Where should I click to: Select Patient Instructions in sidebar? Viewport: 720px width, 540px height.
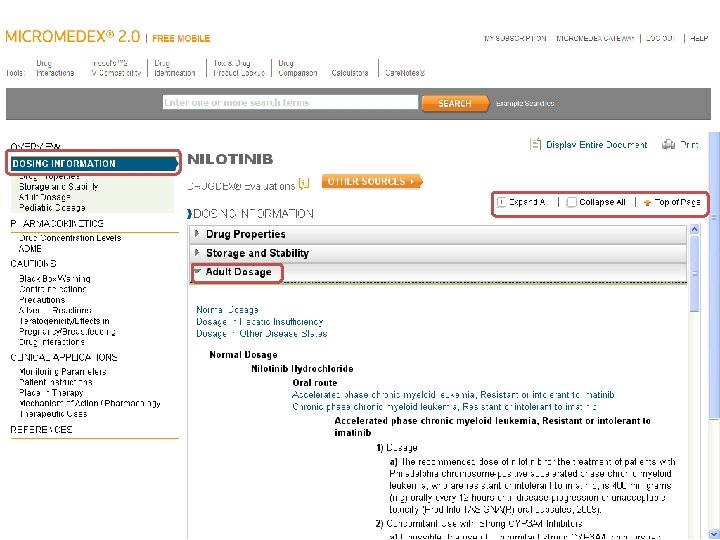[x=56, y=382]
